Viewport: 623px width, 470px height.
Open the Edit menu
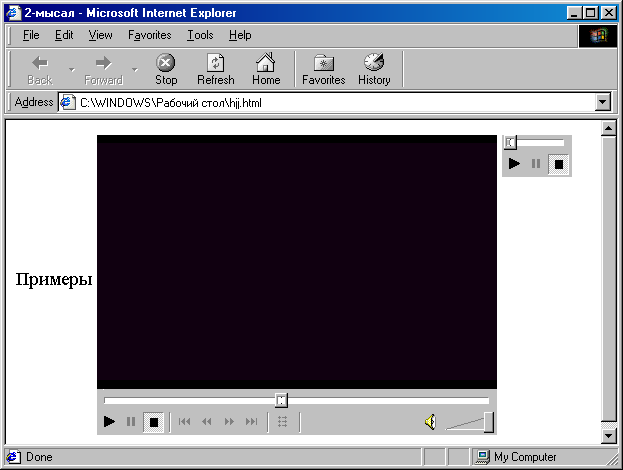pos(64,35)
